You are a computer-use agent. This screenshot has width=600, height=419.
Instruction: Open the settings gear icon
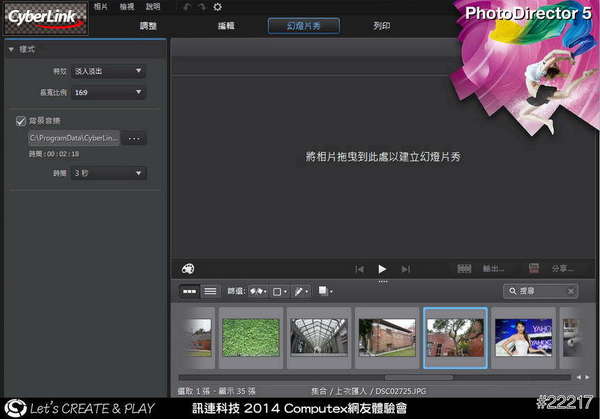[217, 6]
